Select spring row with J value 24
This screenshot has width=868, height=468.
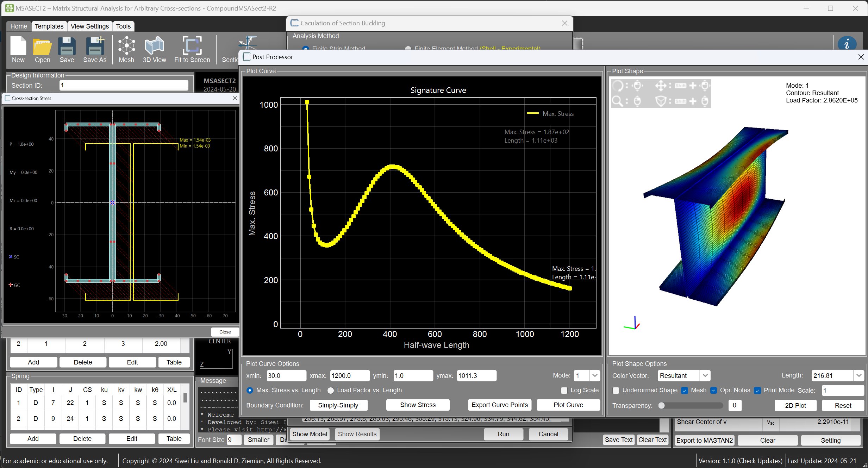pos(95,418)
